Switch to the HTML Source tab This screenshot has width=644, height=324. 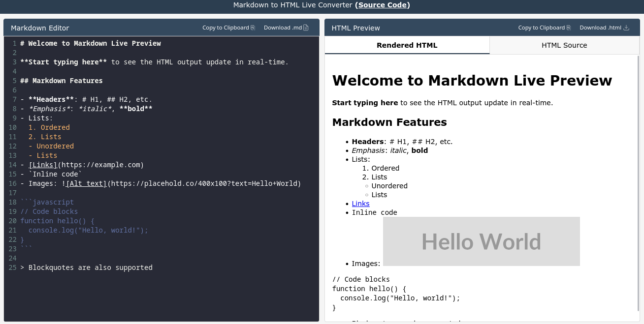564,45
